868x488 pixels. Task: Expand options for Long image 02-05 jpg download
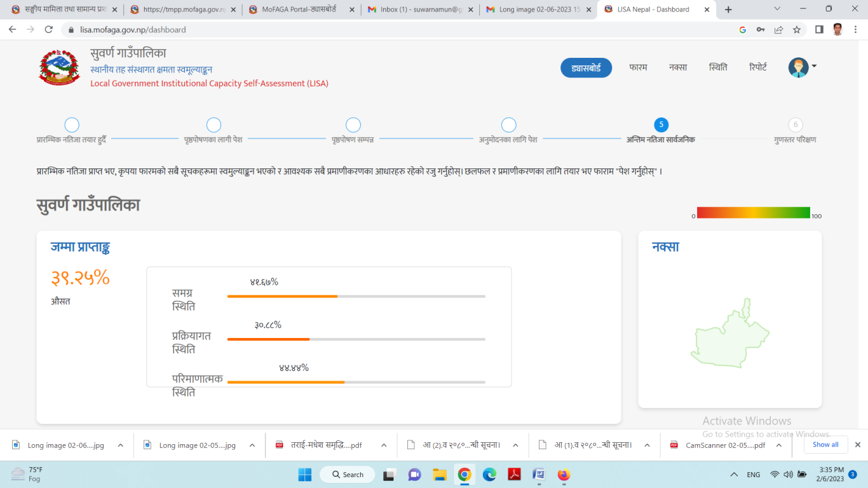tap(252, 445)
